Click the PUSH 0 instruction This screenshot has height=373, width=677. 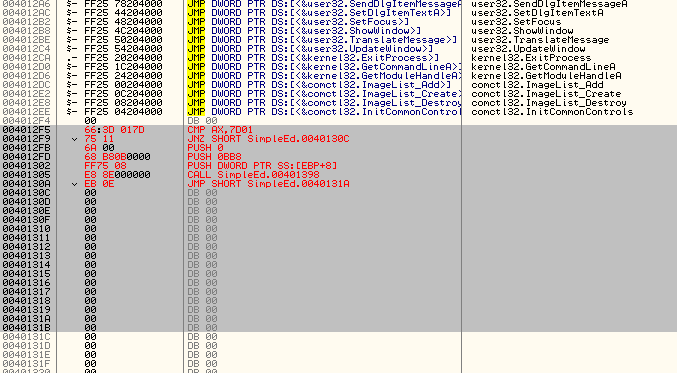pos(205,148)
